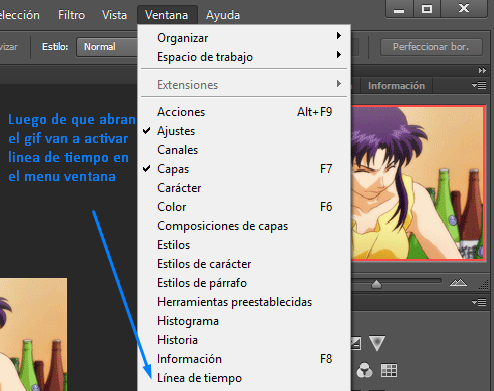Click the navigator preview thumbnail

(417, 183)
